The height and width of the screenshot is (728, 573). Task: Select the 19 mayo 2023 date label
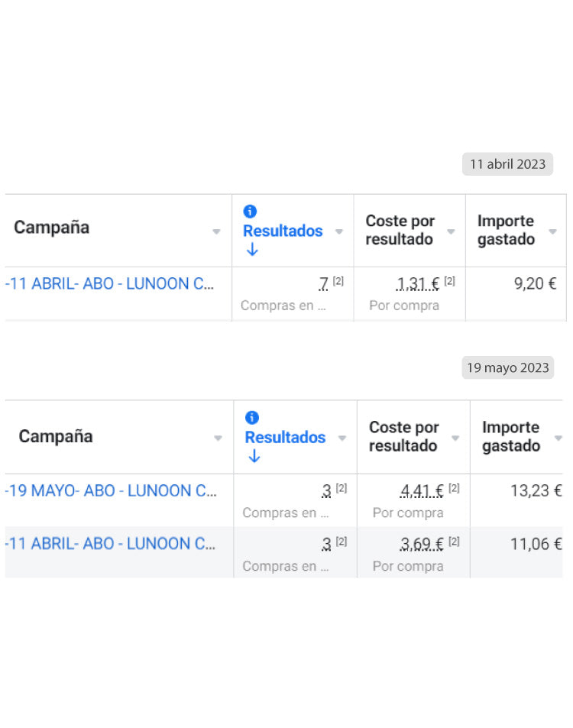(507, 367)
